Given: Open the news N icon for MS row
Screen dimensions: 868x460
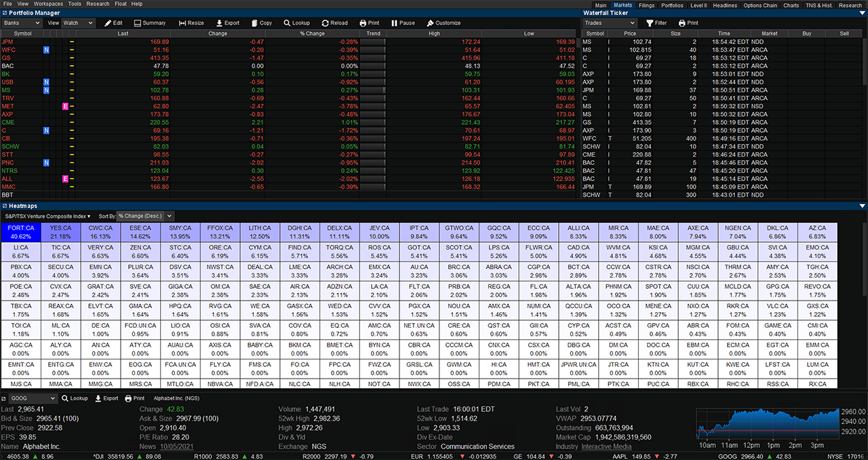Looking at the screenshot, I should click(46, 90).
